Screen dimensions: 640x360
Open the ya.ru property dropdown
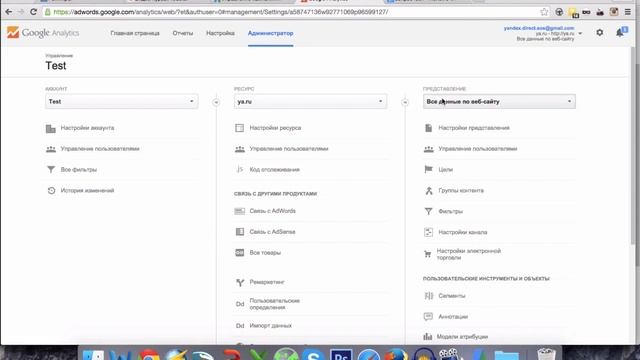(x=310, y=101)
